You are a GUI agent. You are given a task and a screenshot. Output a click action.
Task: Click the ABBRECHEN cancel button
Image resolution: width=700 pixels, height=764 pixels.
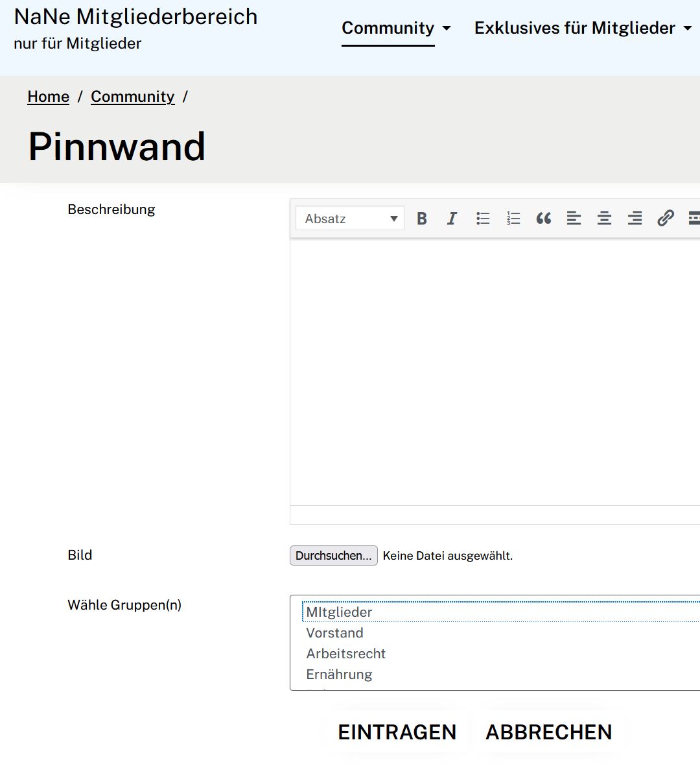click(x=548, y=731)
